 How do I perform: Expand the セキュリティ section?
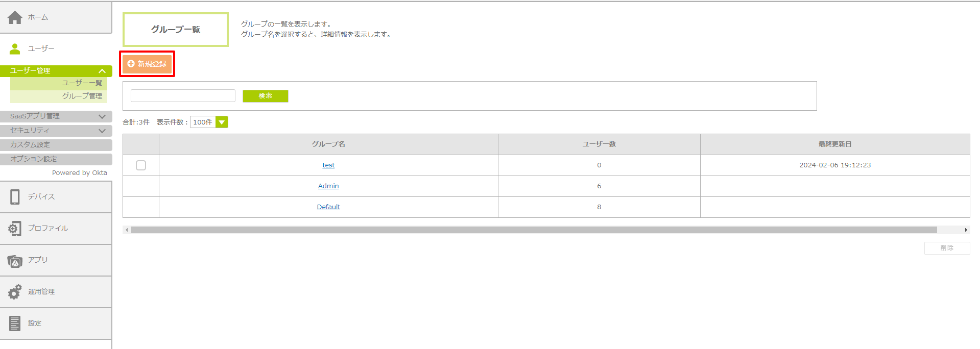[102, 131]
